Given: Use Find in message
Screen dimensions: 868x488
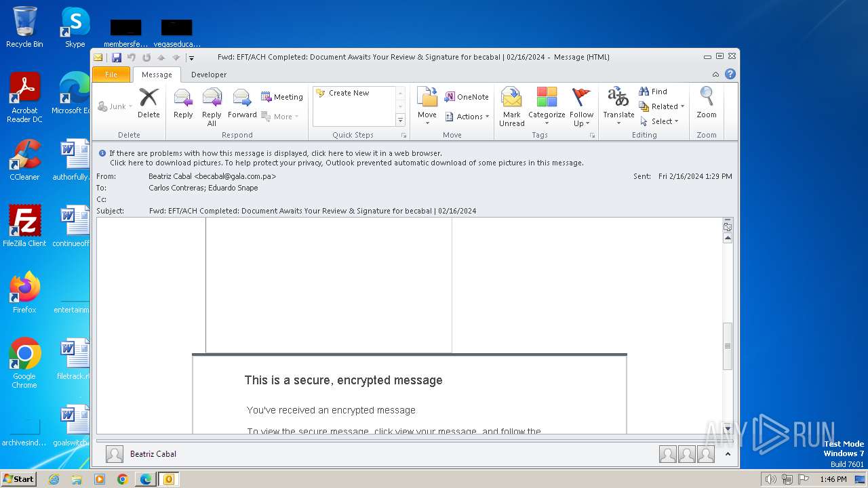Looking at the screenshot, I should point(654,91).
